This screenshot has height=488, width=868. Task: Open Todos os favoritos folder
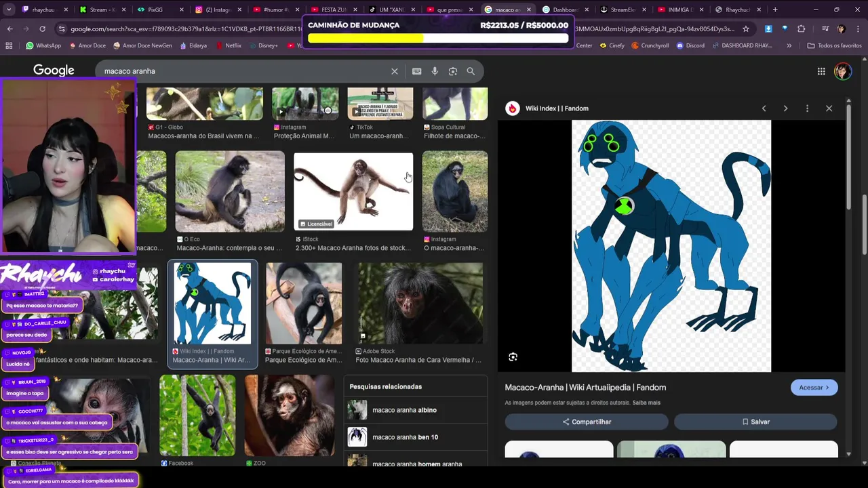(x=834, y=45)
